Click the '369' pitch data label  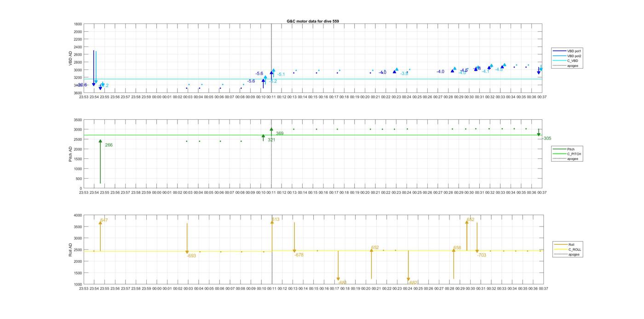pyautogui.click(x=280, y=133)
